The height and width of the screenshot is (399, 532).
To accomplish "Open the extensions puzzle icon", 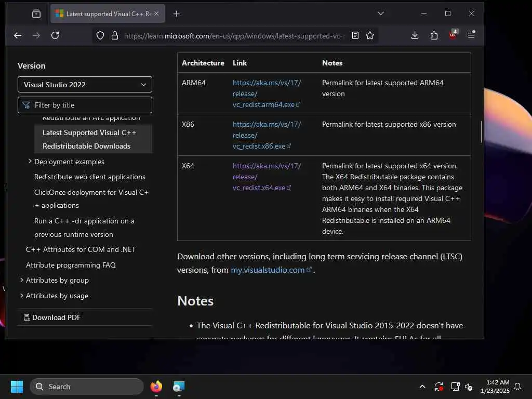I will coord(434,35).
